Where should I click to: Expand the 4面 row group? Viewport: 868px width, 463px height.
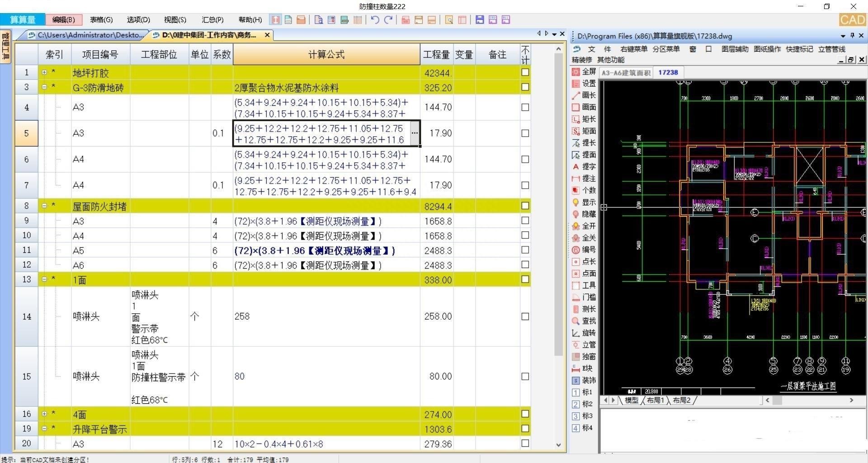point(44,414)
